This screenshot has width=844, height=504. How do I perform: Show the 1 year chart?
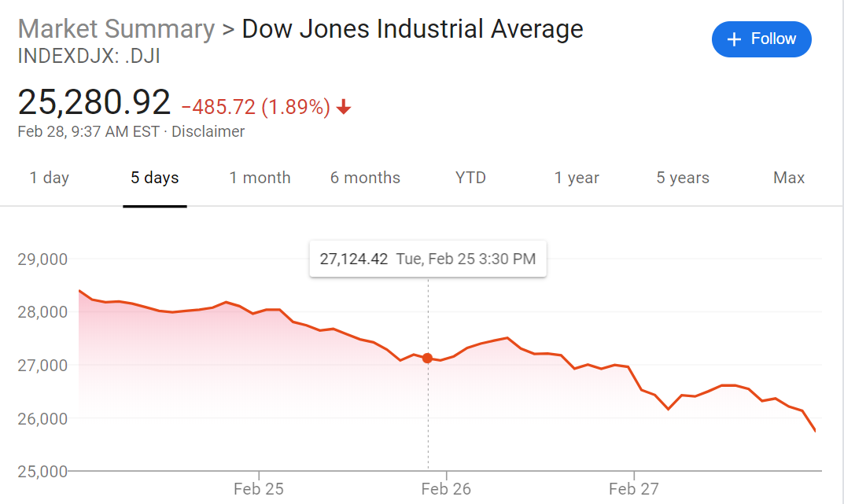pos(577,178)
